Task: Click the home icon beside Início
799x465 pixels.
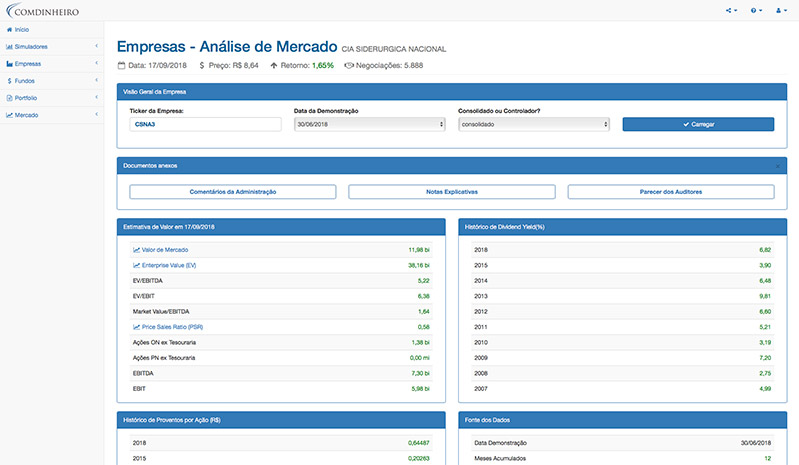Action: pos(9,30)
